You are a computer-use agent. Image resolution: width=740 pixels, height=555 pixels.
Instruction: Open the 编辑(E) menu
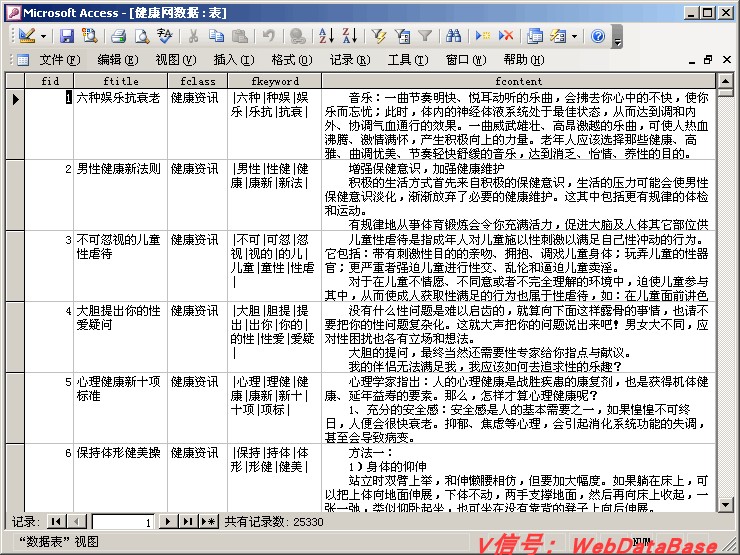tap(118, 60)
